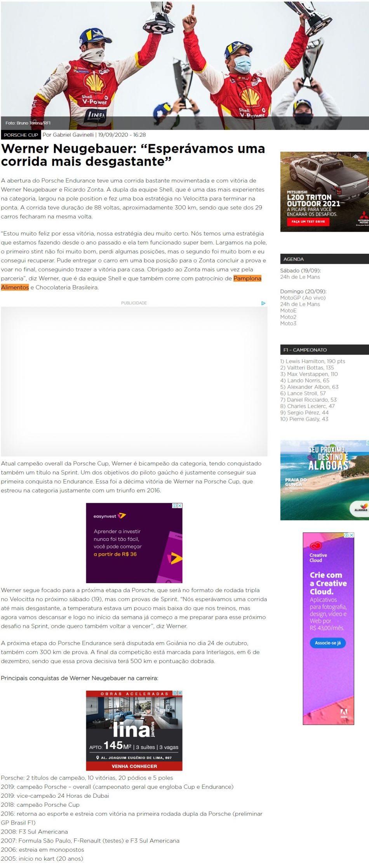Close the lina jardins advertisement

pos(180,693)
